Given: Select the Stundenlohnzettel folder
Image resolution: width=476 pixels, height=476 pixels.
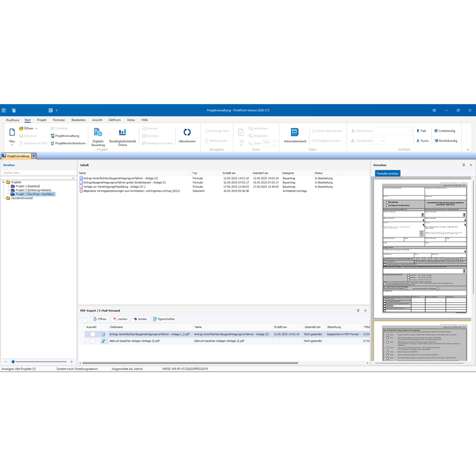Looking at the screenshot, I should 22,198.
